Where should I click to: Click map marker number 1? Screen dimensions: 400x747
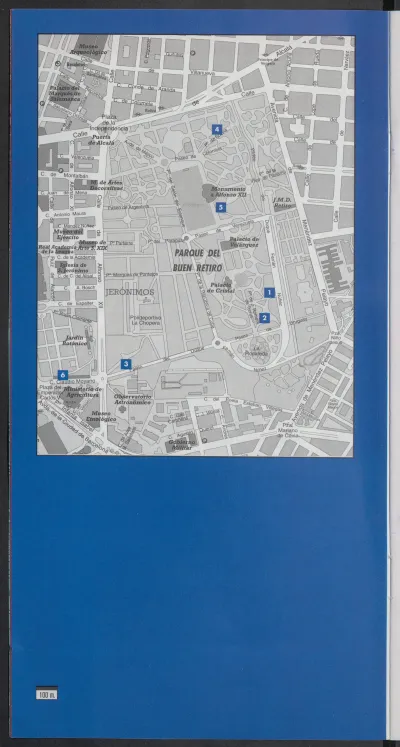(x=270, y=293)
